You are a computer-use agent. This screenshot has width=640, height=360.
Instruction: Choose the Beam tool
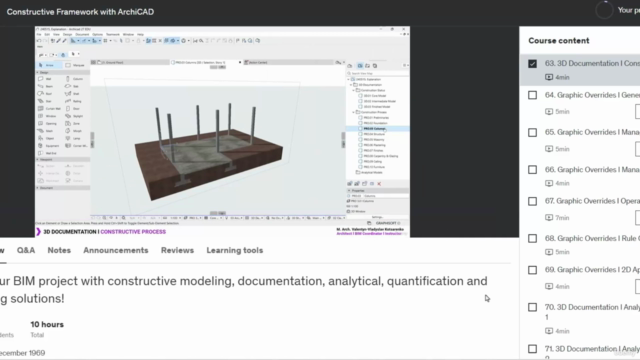[46, 86]
